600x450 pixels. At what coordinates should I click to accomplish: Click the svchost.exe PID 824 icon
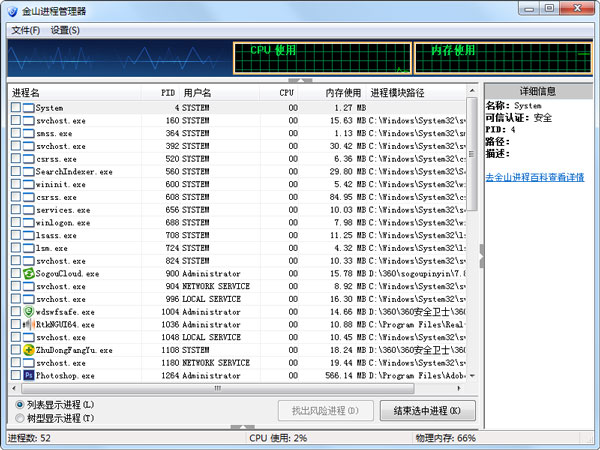point(28,261)
